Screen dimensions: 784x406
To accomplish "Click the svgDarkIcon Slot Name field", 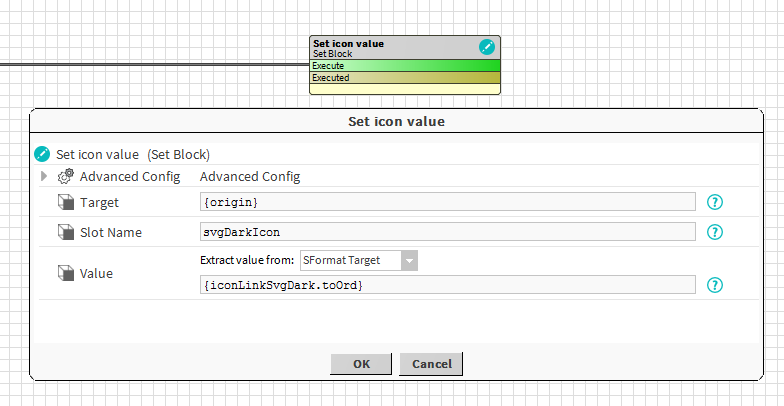I will [x=447, y=232].
